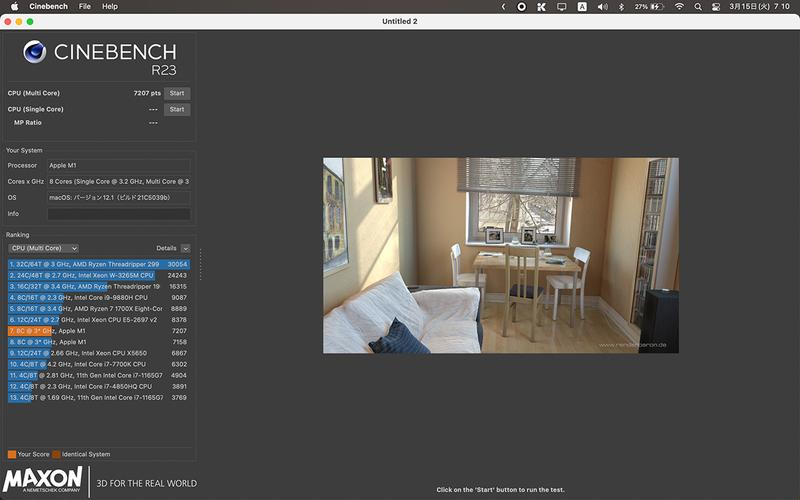Open the battery 27% status icon
Image resolution: width=800 pixels, height=500 pixels.
[x=649, y=7]
